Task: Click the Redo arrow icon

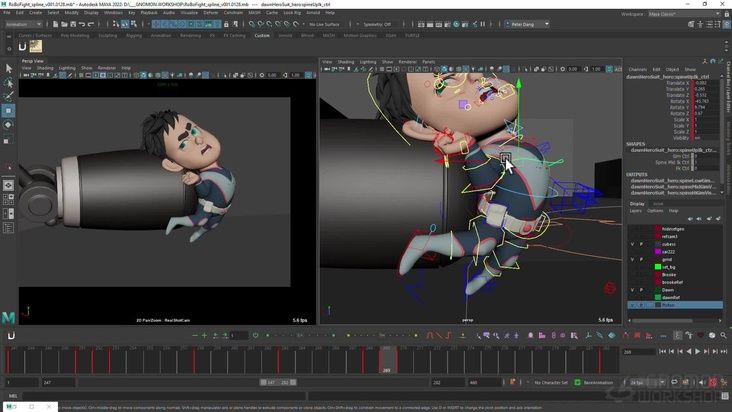Action: pos(91,24)
